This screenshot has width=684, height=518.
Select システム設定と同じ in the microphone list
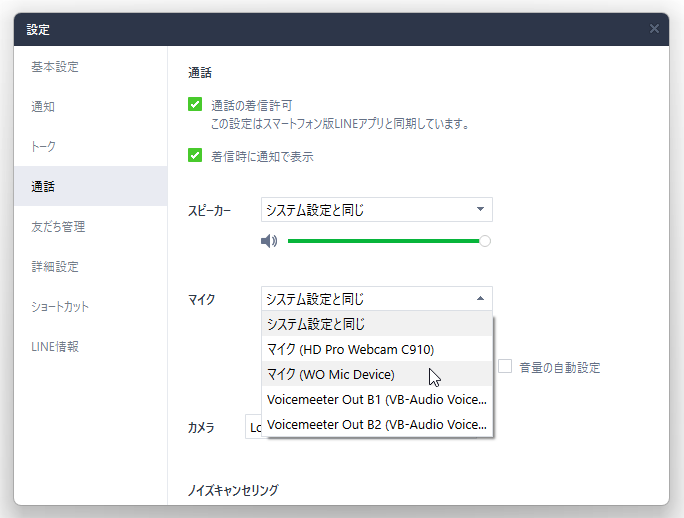377,324
